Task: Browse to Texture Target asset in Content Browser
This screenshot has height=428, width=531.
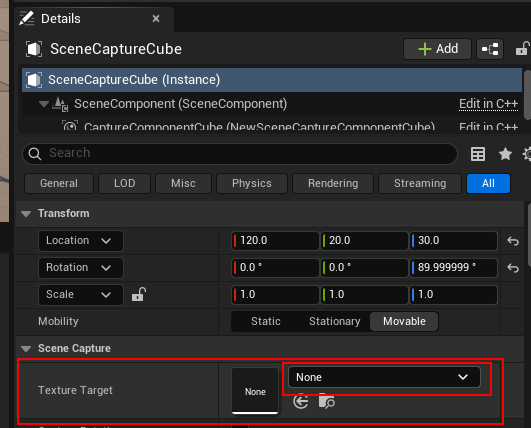Action: click(326, 401)
